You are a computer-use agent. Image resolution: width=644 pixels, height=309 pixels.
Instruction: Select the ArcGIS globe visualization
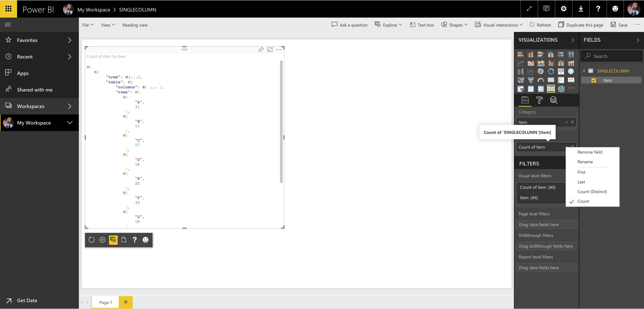point(561,89)
